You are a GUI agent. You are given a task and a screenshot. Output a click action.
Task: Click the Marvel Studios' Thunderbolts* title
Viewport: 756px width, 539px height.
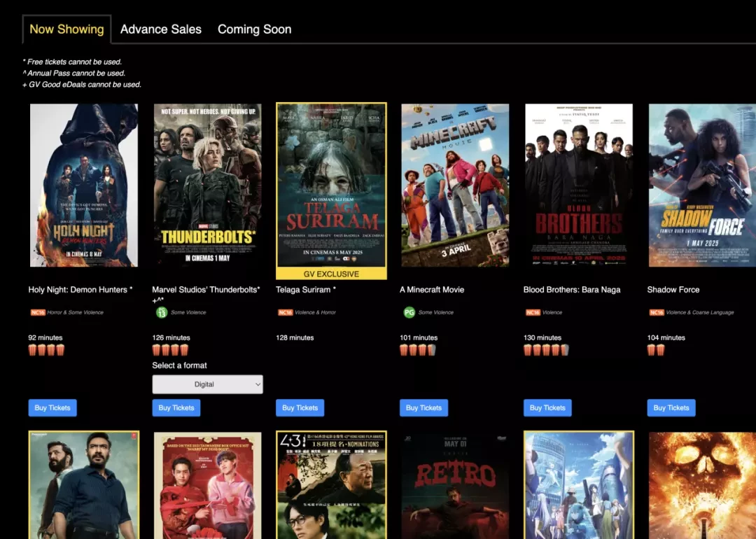(206, 294)
